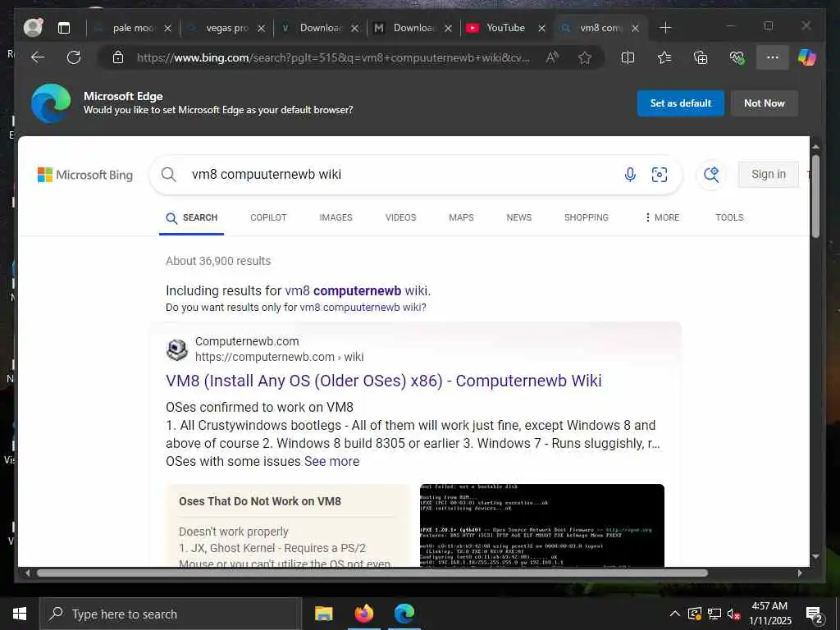Select the VIDEOS search tab

(x=400, y=217)
